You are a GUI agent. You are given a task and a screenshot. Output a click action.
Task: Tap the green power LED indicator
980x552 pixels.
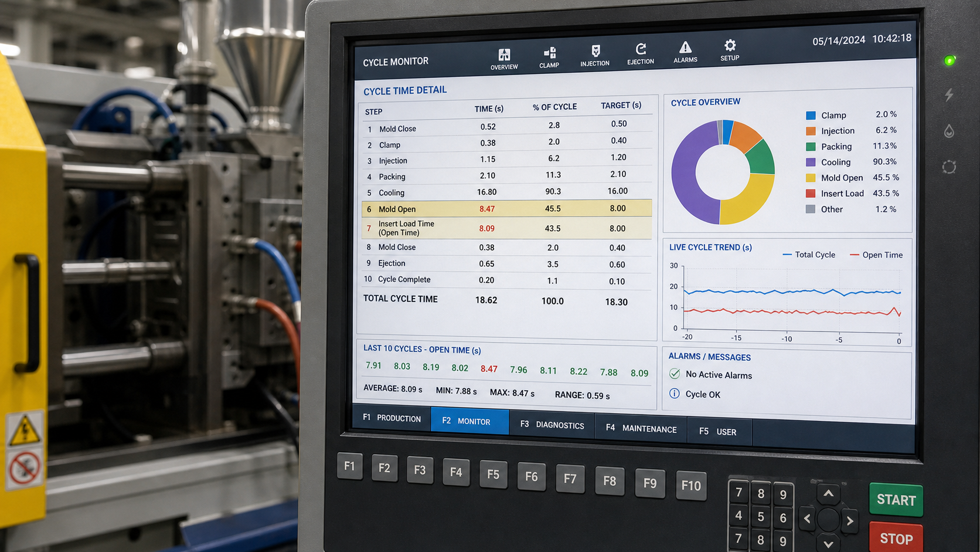coord(950,60)
